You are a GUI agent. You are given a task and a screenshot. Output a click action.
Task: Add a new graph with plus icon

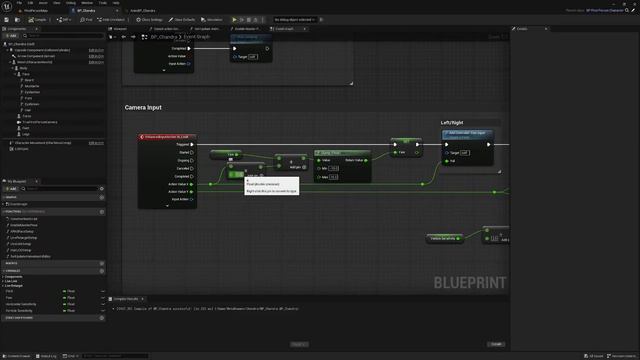click(102, 197)
